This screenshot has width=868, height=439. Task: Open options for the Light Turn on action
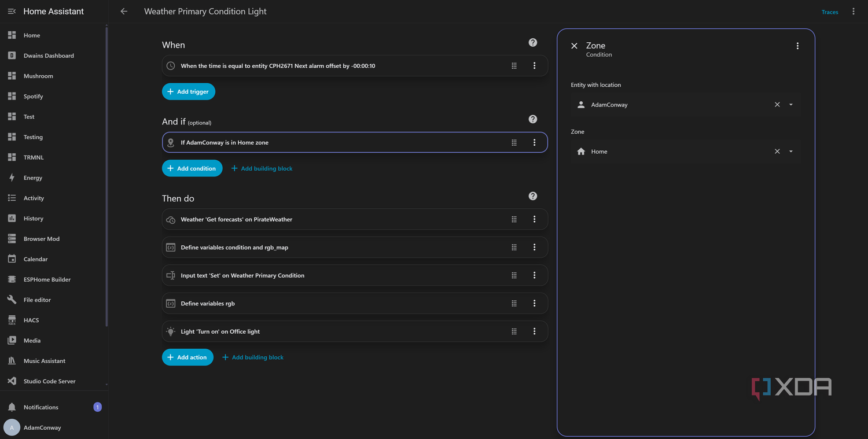tap(534, 331)
